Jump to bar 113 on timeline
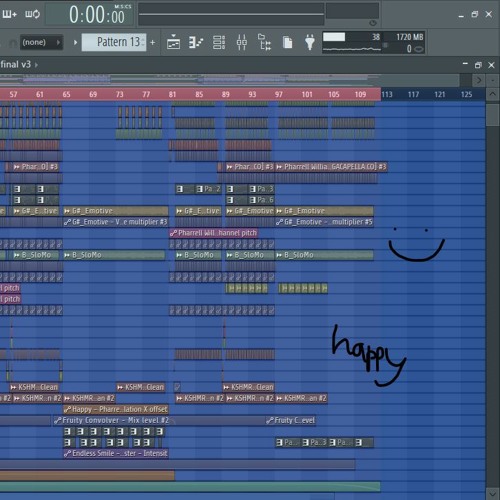The height and width of the screenshot is (500, 500). (387, 94)
